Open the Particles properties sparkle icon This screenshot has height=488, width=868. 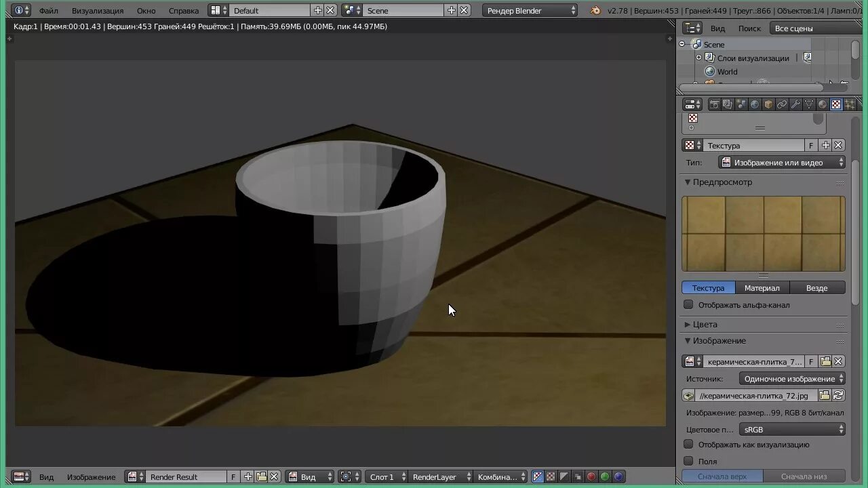click(850, 104)
